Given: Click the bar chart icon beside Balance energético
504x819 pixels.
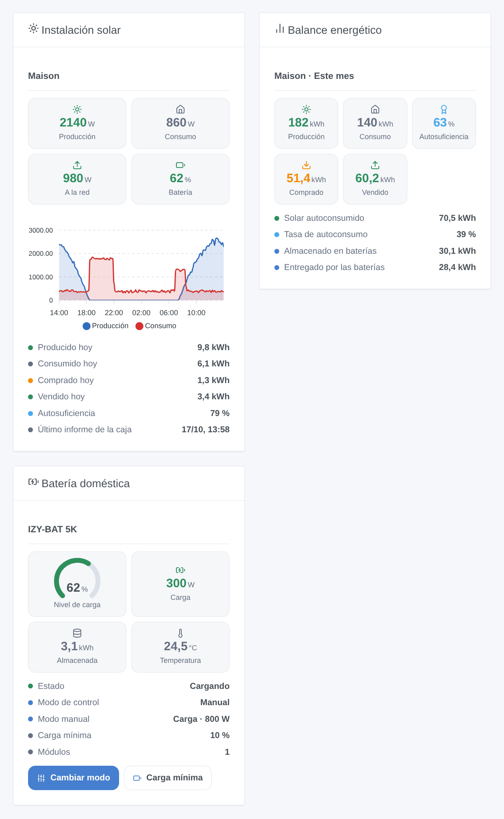Looking at the screenshot, I should tap(280, 28).
